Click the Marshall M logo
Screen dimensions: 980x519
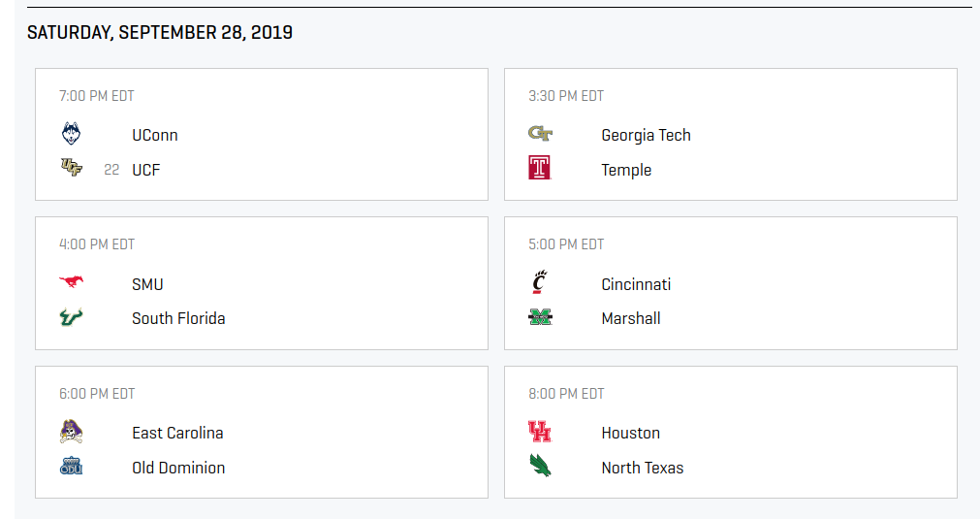tap(540, 317)
